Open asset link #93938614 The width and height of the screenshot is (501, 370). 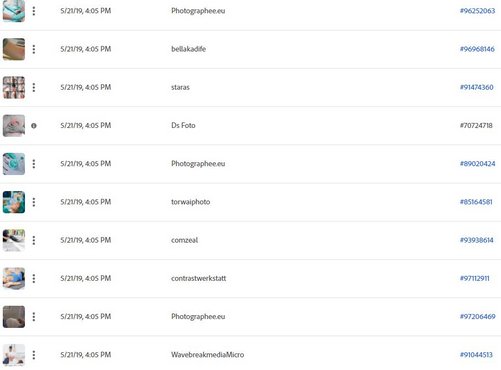476,240
